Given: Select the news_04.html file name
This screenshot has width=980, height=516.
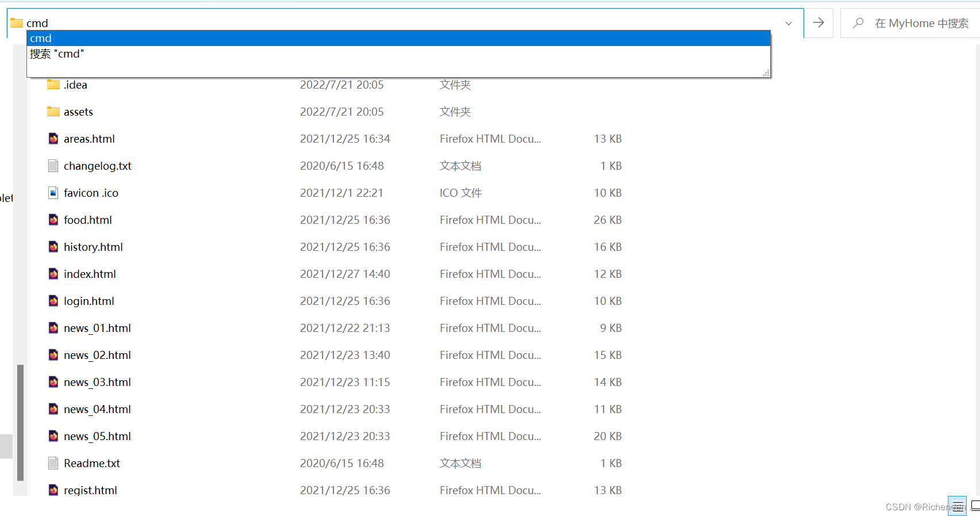Looking at the screenshot, I should pos(97,409).
